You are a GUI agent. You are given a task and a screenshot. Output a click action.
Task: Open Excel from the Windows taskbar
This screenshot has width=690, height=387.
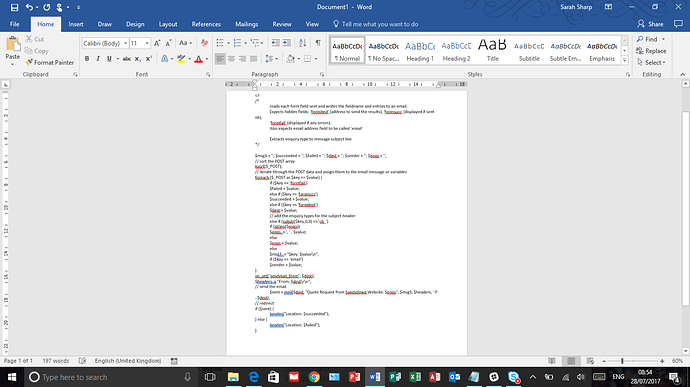415,377
